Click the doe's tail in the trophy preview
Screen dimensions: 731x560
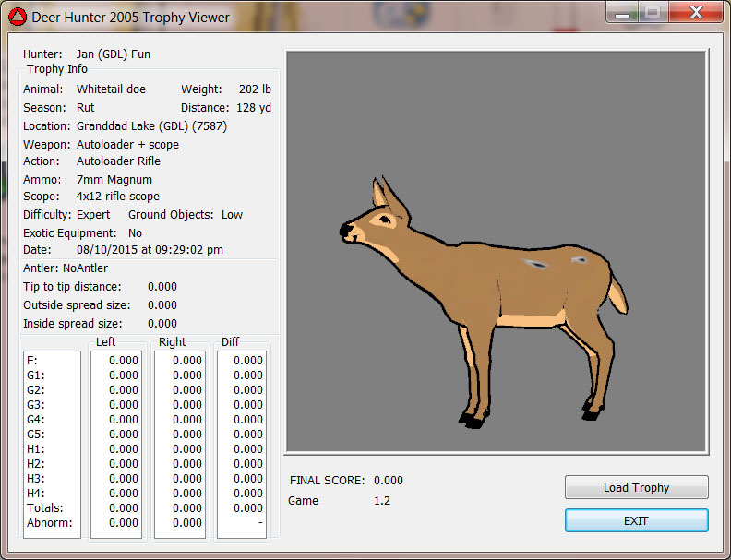click(617, 293)
